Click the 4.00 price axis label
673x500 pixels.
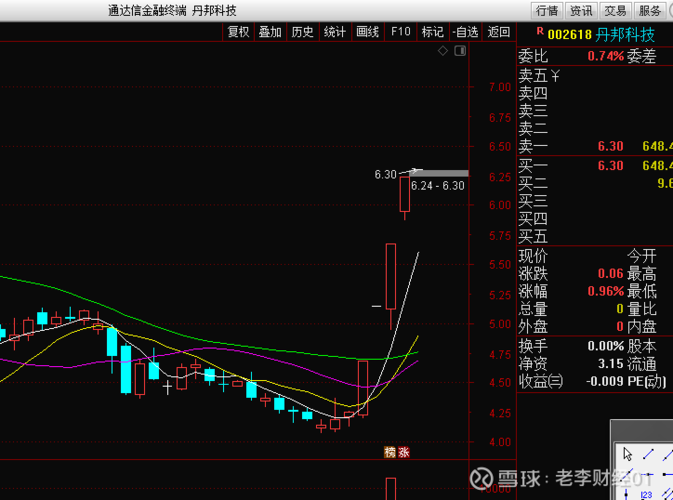pyautogui.click(x=500, y=442)
